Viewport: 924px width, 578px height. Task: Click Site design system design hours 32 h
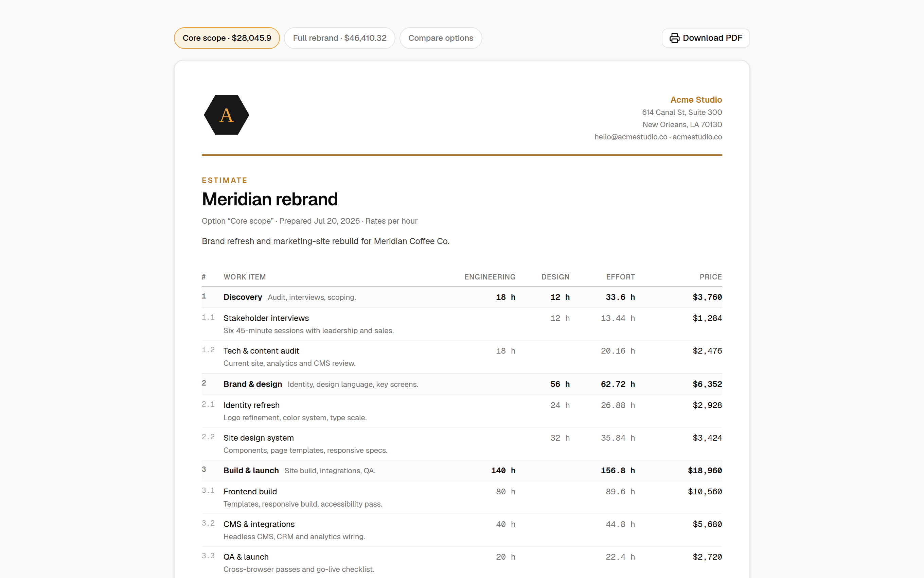coord(560,438)
